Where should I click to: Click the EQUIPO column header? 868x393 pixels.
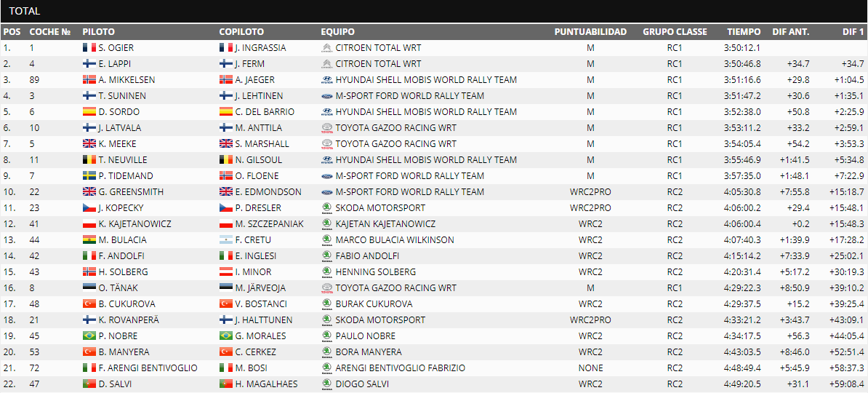point(338,32)
